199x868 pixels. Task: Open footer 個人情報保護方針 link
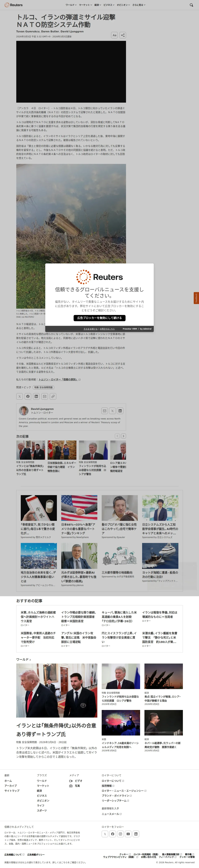(172, 854)
